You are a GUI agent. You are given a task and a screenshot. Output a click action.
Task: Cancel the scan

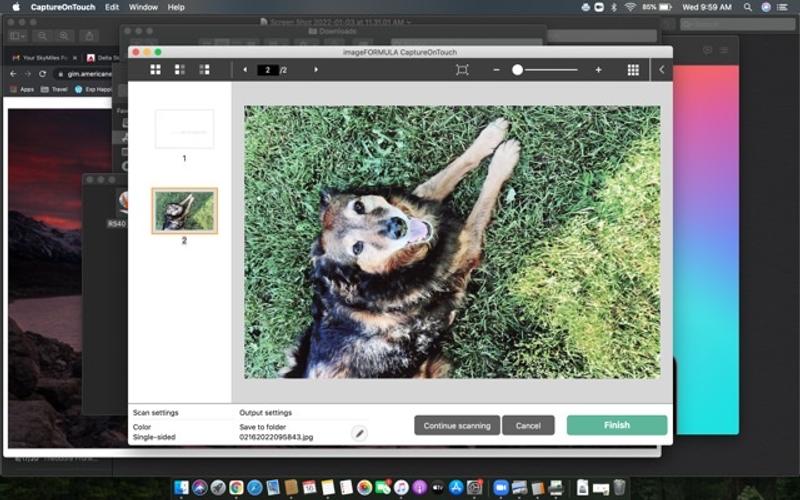pyautogui.click(x=528, y=426)
